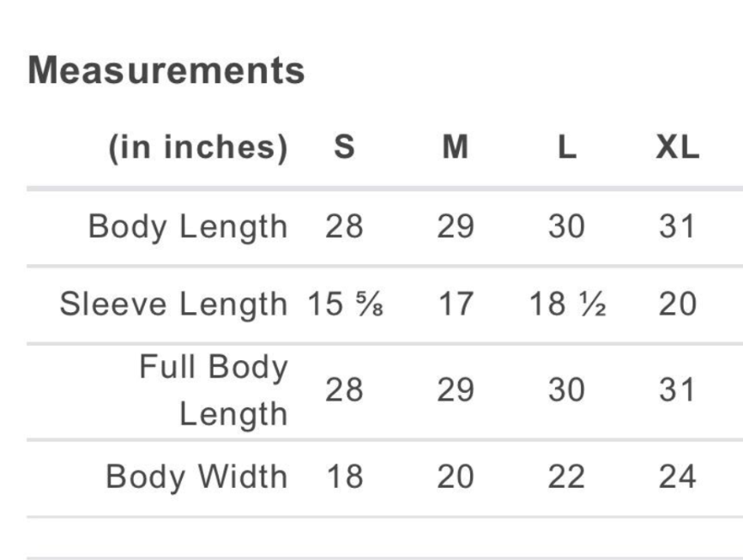This screenshot has height=560, width=743.
Task: Click Sleeve Length value 15 ⅝ for S
Action: (345, 304)
